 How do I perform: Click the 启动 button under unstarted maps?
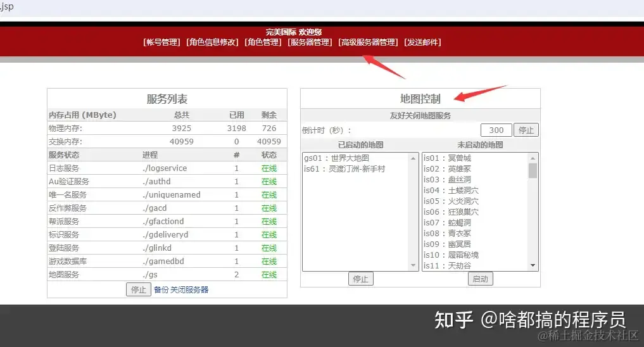coord(480,279)
